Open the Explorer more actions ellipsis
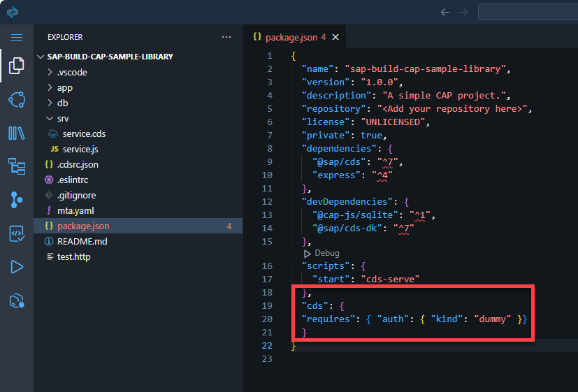 [x=226, y=37]
